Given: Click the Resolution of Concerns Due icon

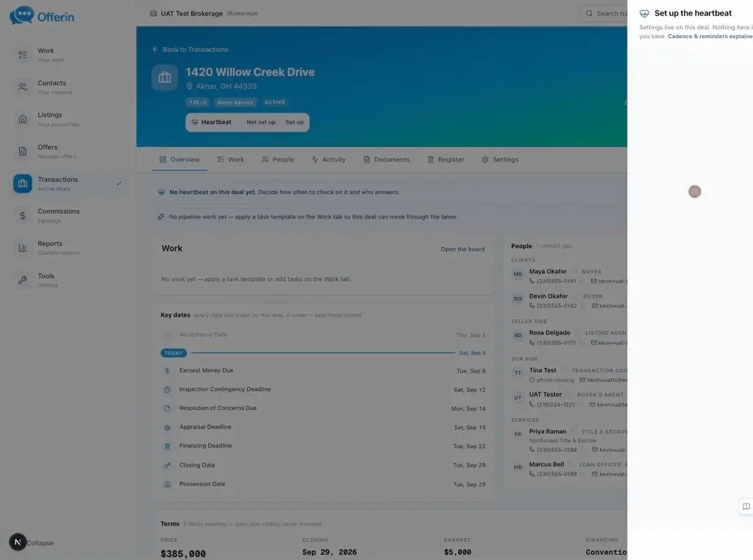Looking at the screenshot, I should click(167, 409).
